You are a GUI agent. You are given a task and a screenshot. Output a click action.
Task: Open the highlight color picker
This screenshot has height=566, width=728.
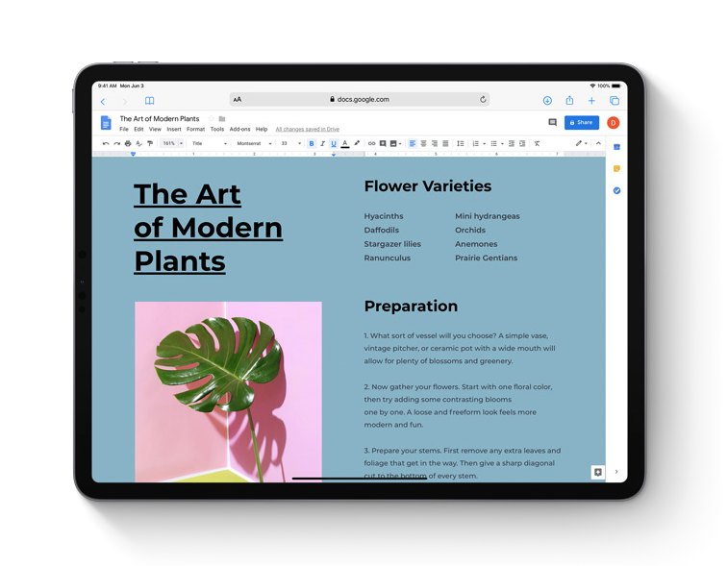click(357, 143)
